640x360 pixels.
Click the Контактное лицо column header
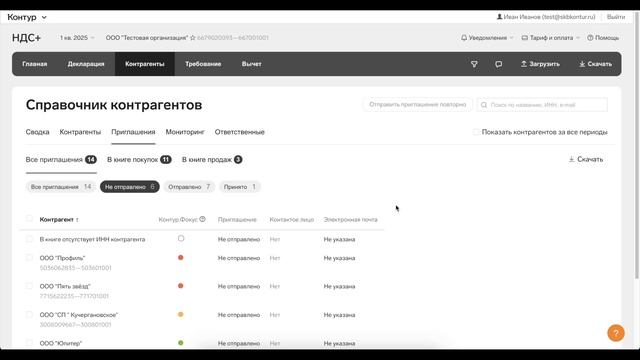pos(292,220)
